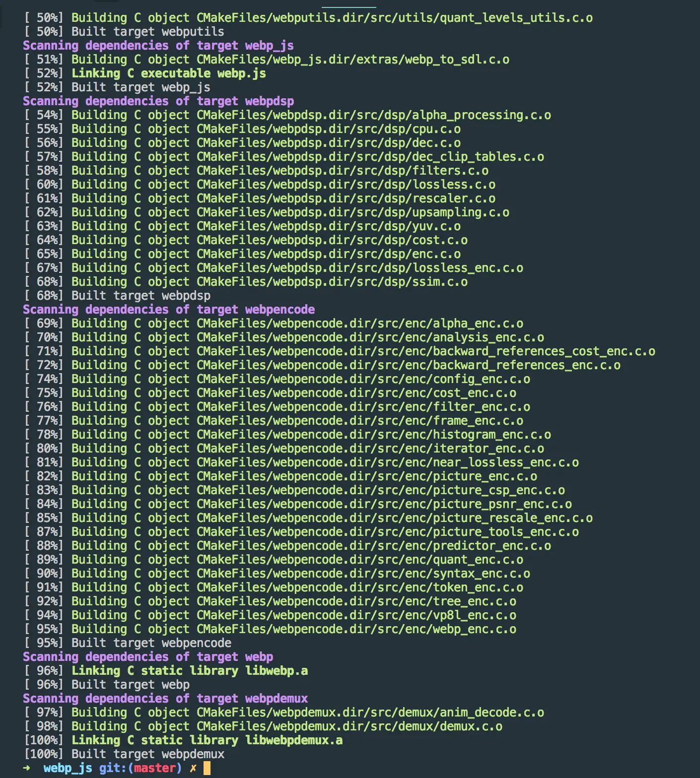The height and width of the screenshot is (778, 700).
Task: Click the anim_decode.c.o file path
Action: 370,713
